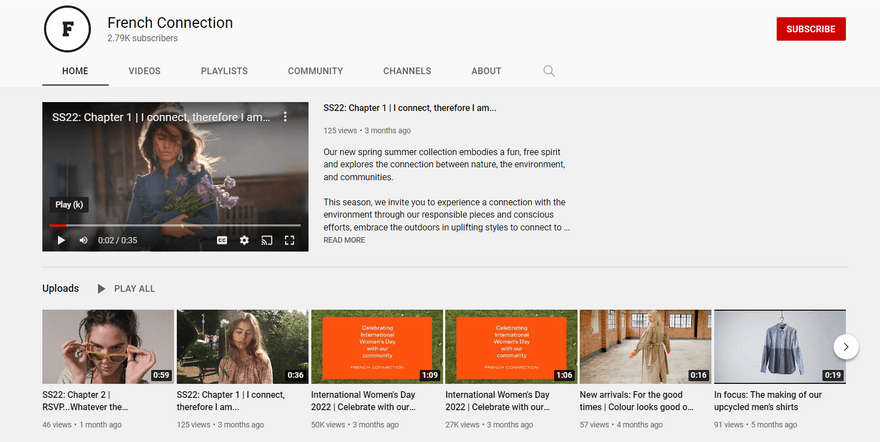The height and width of the screenshot is (442, 880).
Task: Click the Cast to TV icon
Action: 267,240
